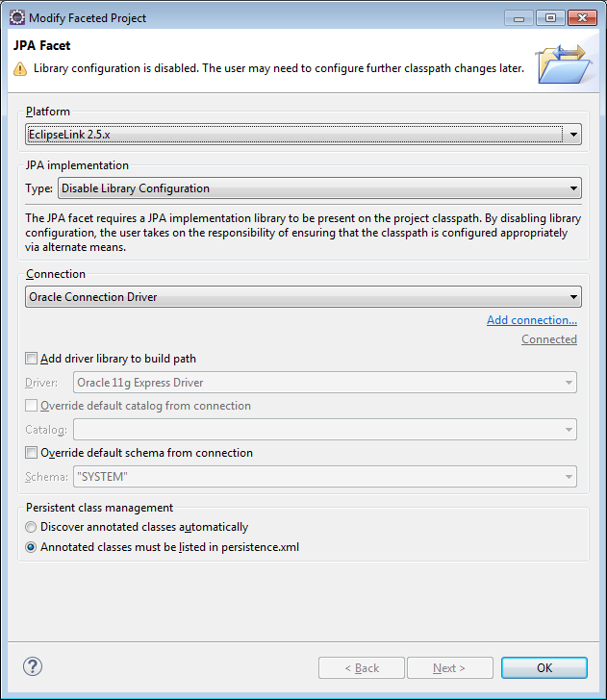Click the Add connection link

click(531, 320)
